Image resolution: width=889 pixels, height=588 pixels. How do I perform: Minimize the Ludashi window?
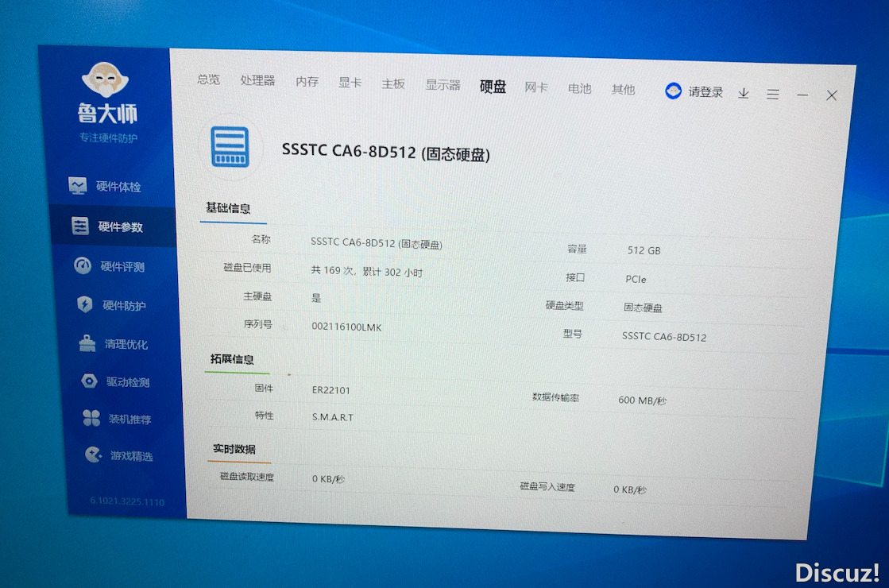802,95
